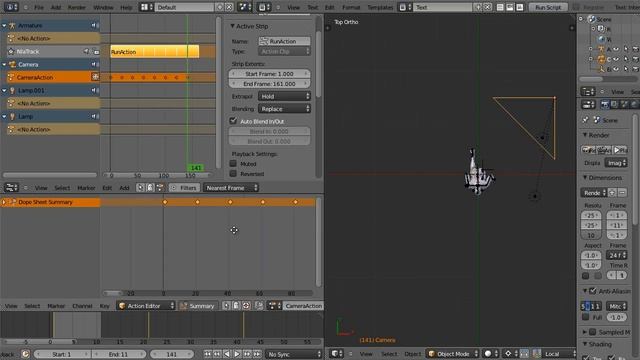This screenshot has width=640, height=360.
Task: Click the Render Layers properties tab icon
Action: coord(614,105)
